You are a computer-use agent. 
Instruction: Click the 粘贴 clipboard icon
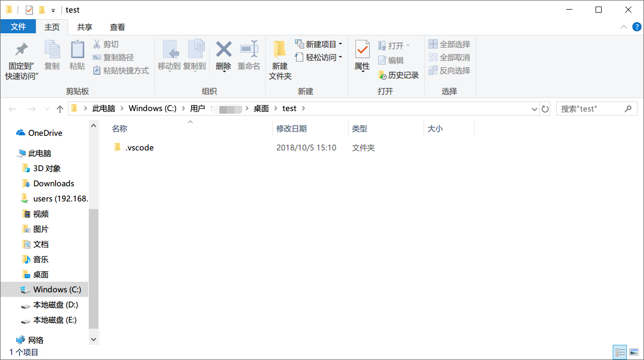coord(77,49)
